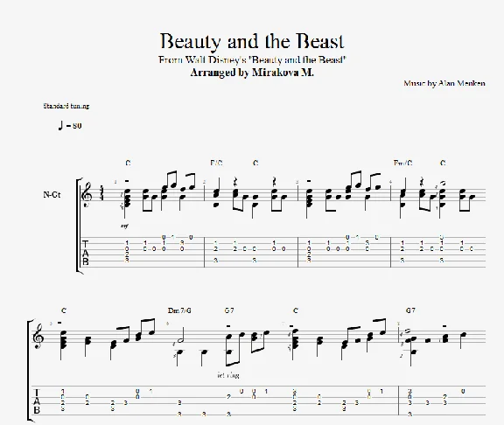Select the Dm7/G chord symbol

[x=179, y=310]
